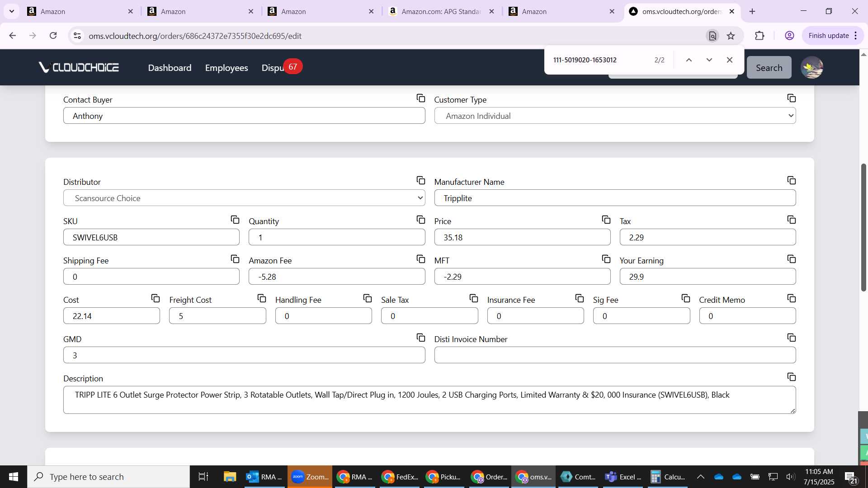868x488 pixels.
Task: Click the CloudChoice logo
Action: (x=79, y=67)
